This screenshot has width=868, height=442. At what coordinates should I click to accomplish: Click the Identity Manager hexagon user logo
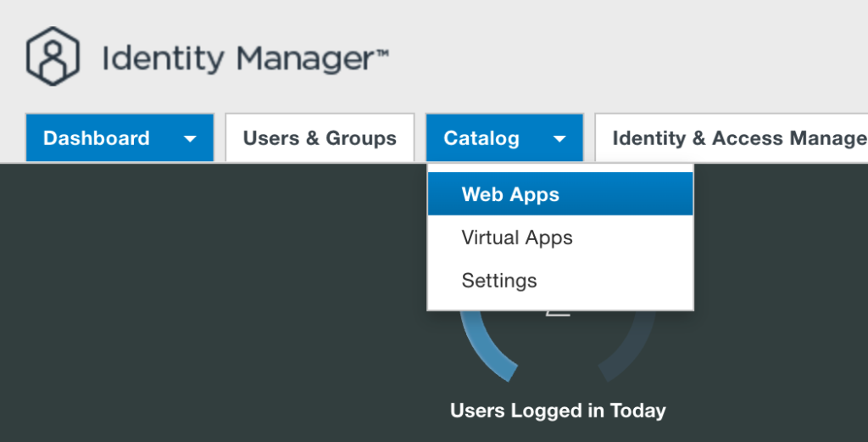tap(53, 56)
